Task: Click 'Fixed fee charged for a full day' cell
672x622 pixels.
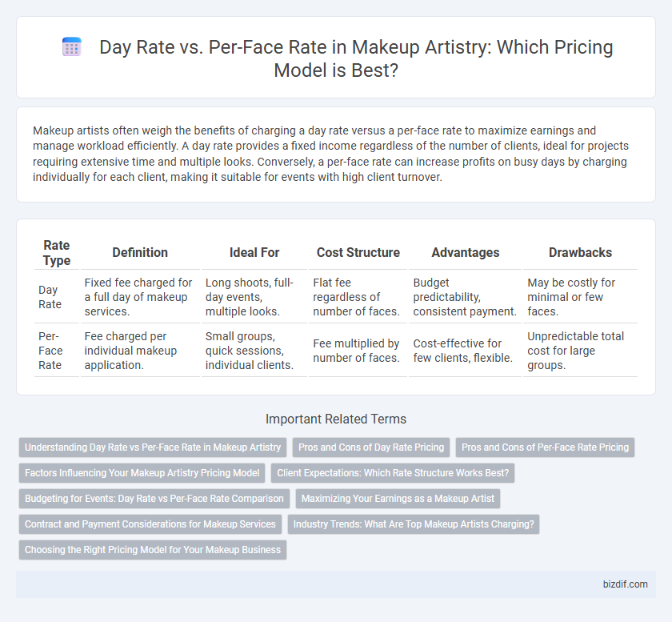Action: [x=138, y=297]
